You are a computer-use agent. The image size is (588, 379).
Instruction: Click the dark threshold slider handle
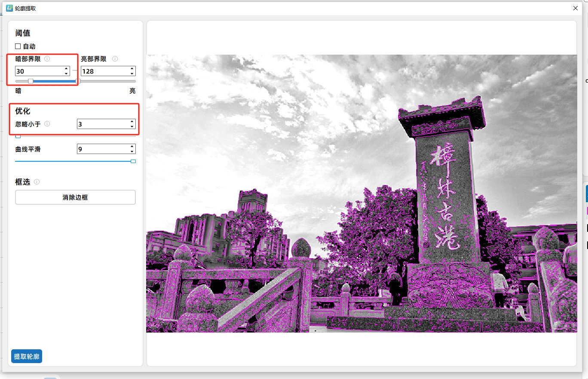[31, 81]
